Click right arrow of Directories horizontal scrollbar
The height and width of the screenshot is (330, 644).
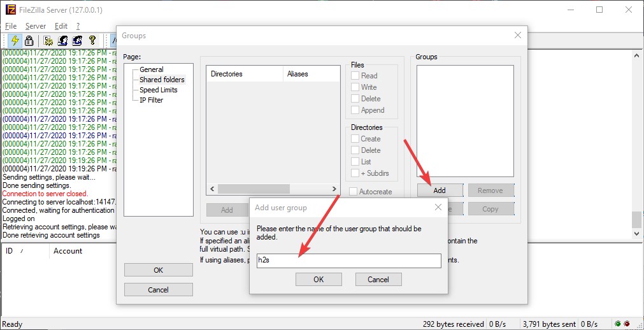click(x=334, y=189)
